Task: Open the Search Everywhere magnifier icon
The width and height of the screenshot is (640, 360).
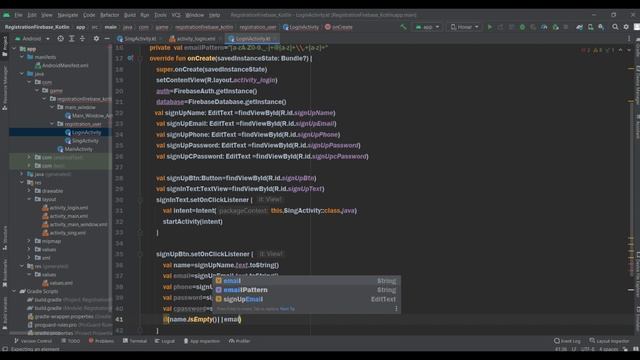Action: [x=615, y=27]
